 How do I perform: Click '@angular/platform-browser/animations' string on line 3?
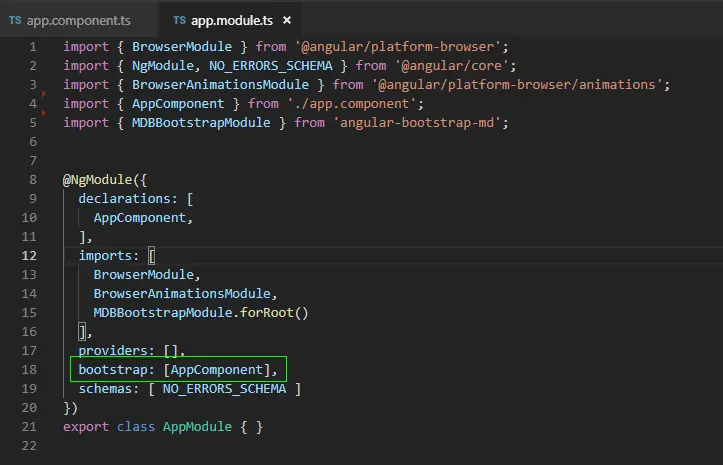pyautogui.click(x=517, y=84)
